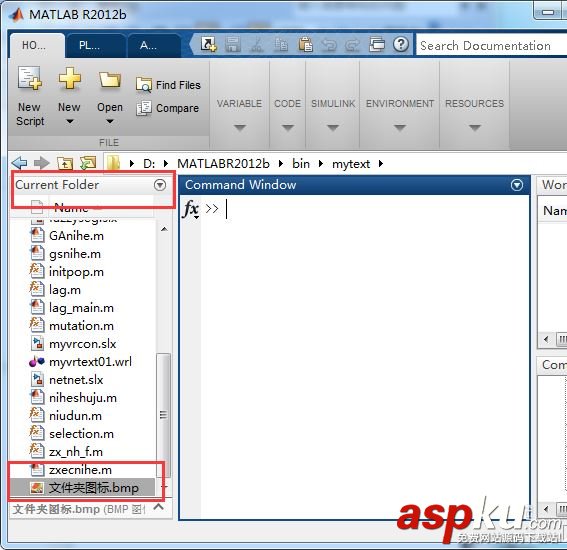Click the Current Folder vertical scrollbar thumb
567x550 pixels.
tap(163, 414)
